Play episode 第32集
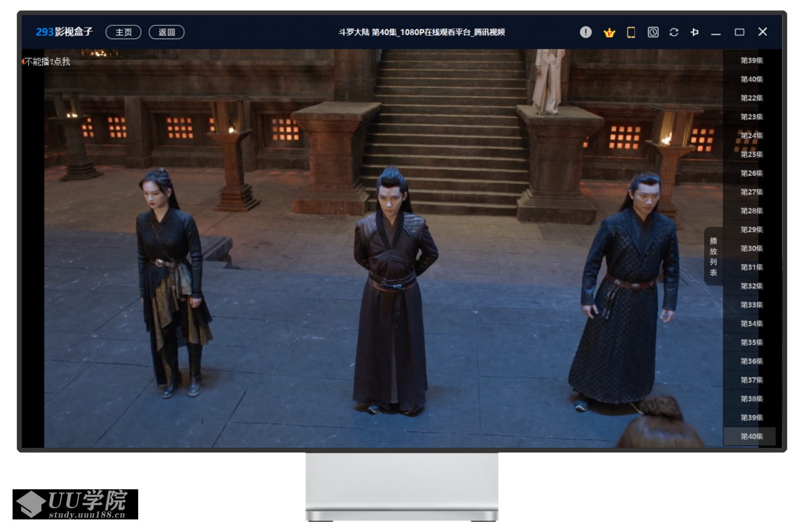This screenshot has width=804, height=532. point(751,286)
